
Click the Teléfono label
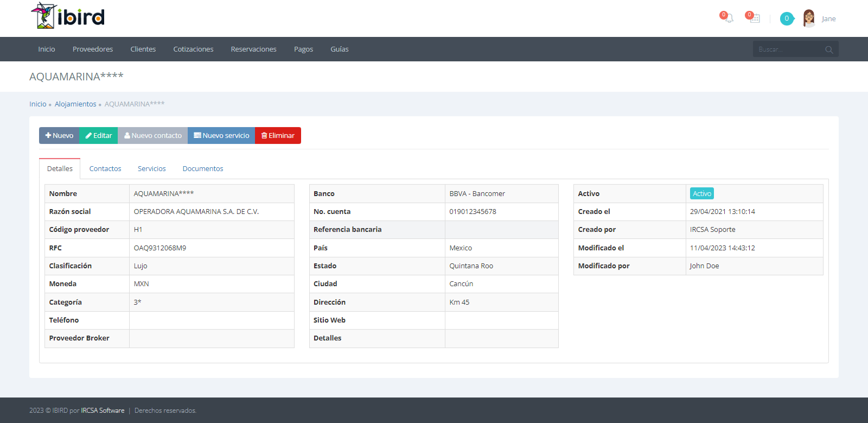click(64, 320)
